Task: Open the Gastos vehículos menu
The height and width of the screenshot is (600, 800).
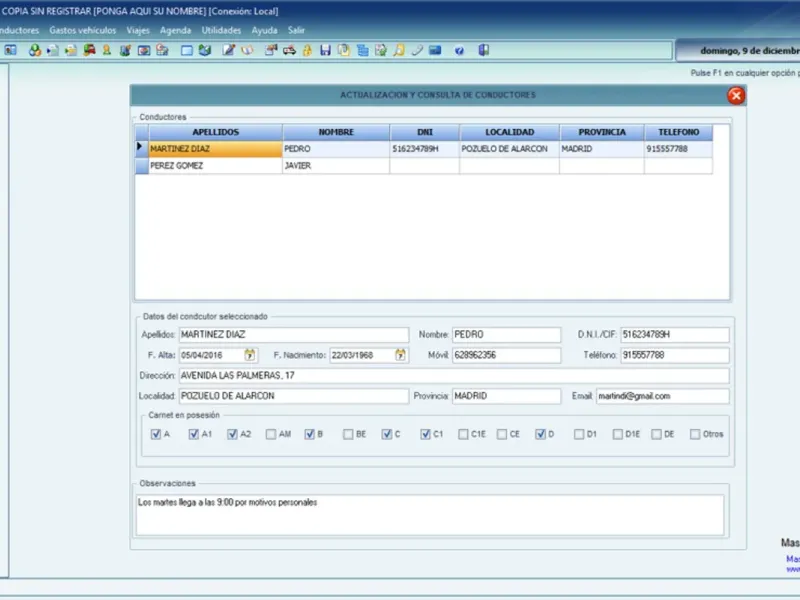Action: coord(83,30)
